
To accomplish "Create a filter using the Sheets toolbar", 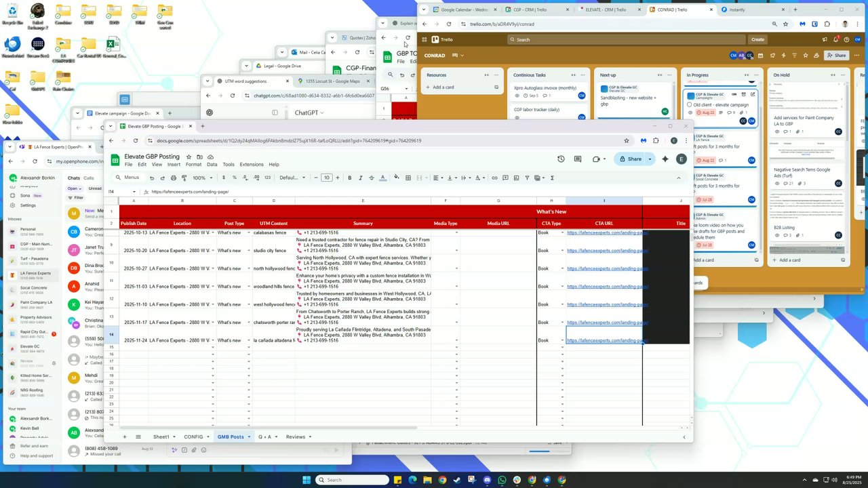I will pyautogui.click(x=527, y=178).
